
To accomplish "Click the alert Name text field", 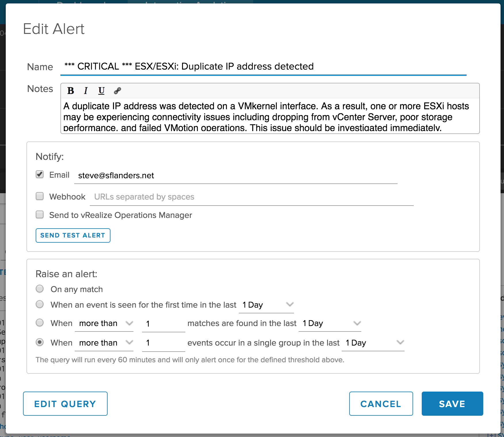I will 263,67.
